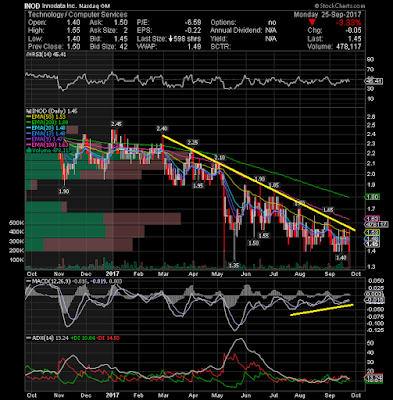Select the EMA(100) pink legend entry
This screenshot has height=400, width=393.
pyautogui.click(x=47, y=145)
